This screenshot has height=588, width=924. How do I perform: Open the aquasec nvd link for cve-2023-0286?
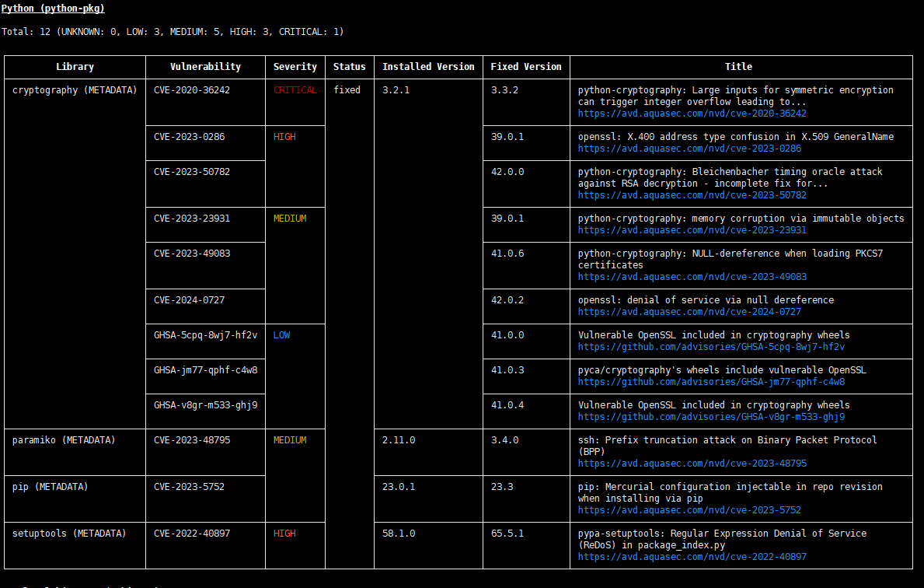tap(689, 148)
